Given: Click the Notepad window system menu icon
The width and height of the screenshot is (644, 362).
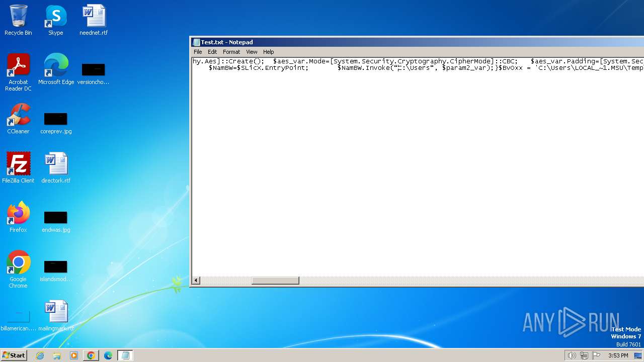Looking at the screenshot, I should (x=196, y=42).
